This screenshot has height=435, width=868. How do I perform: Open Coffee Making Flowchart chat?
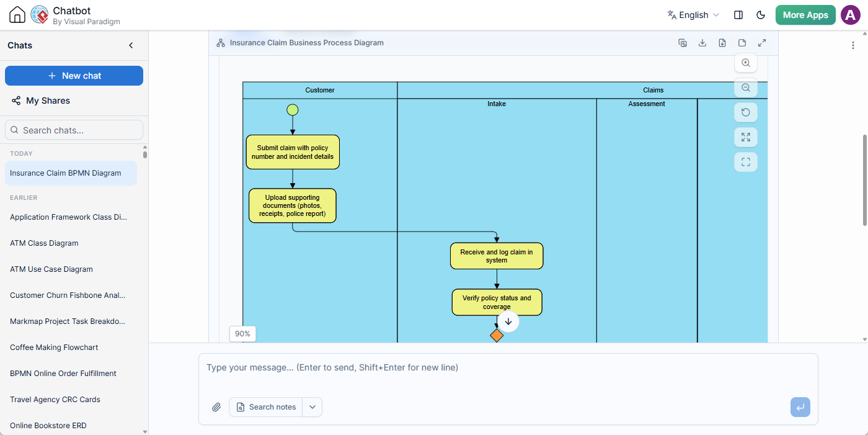click(71, 348)
